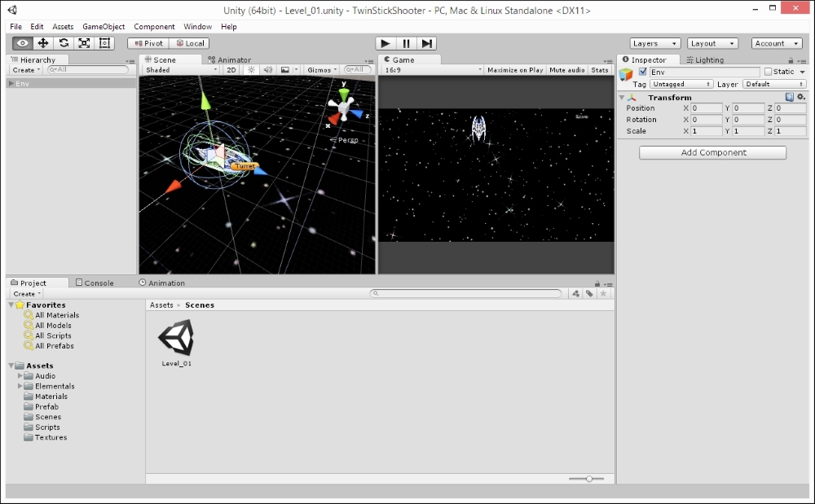Open the Layers dropdown
Screen dimensions: 815x504
pos(655,44)
